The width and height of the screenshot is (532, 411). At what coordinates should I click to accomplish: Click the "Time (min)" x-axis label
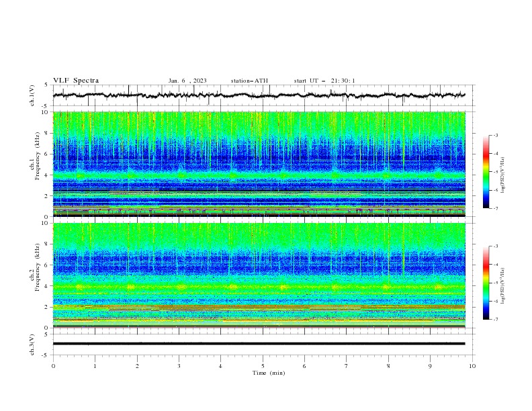(x=269, y=373)
